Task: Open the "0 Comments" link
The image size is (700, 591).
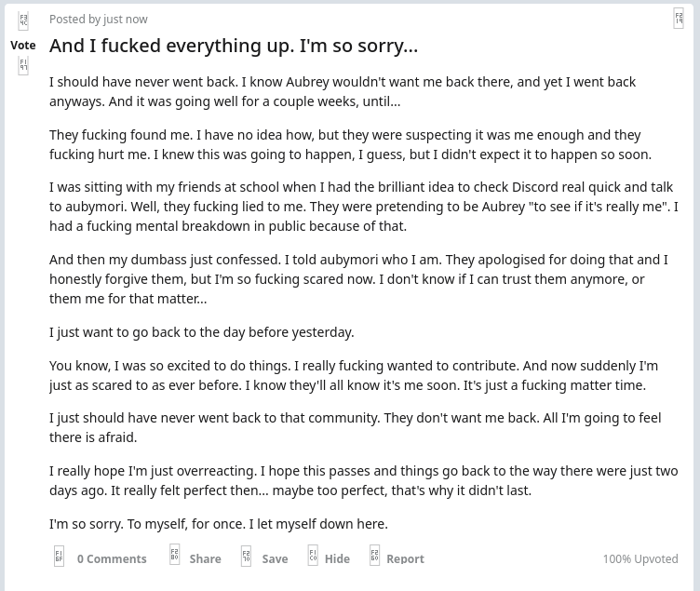Action: 112,558
